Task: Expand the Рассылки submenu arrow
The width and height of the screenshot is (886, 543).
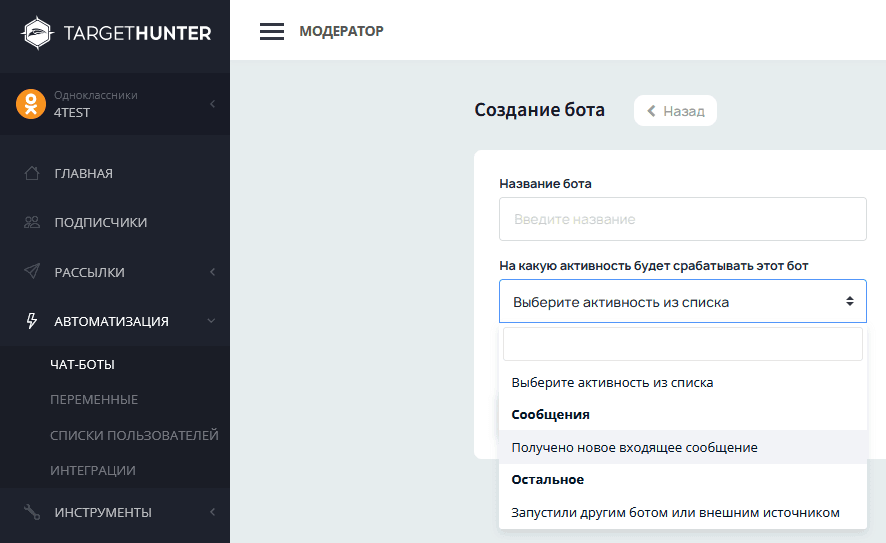Action: 212,272
